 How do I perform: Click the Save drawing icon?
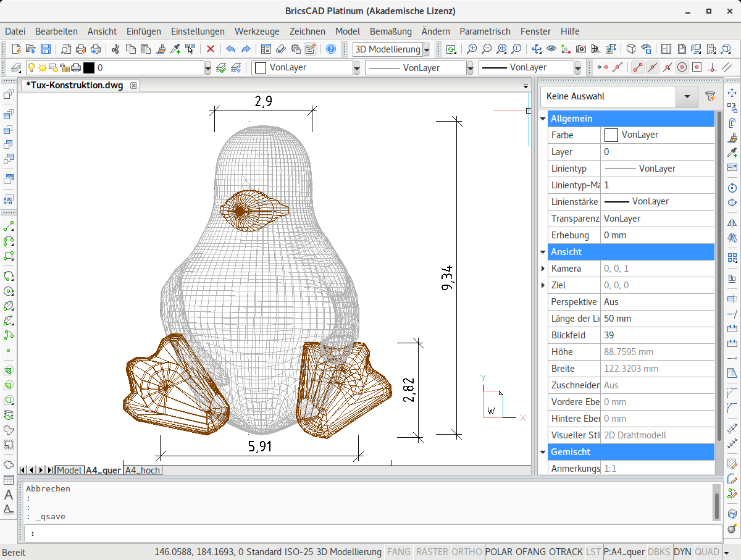tap(46, 49)
